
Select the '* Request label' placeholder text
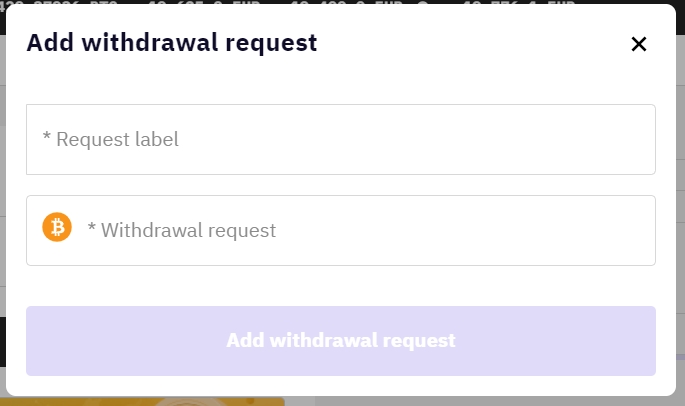[111, 139]
